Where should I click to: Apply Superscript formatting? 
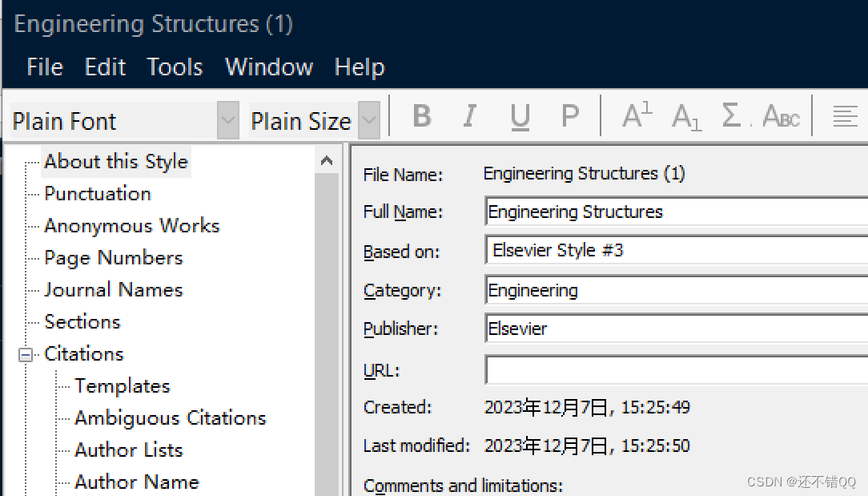point(637,115)
